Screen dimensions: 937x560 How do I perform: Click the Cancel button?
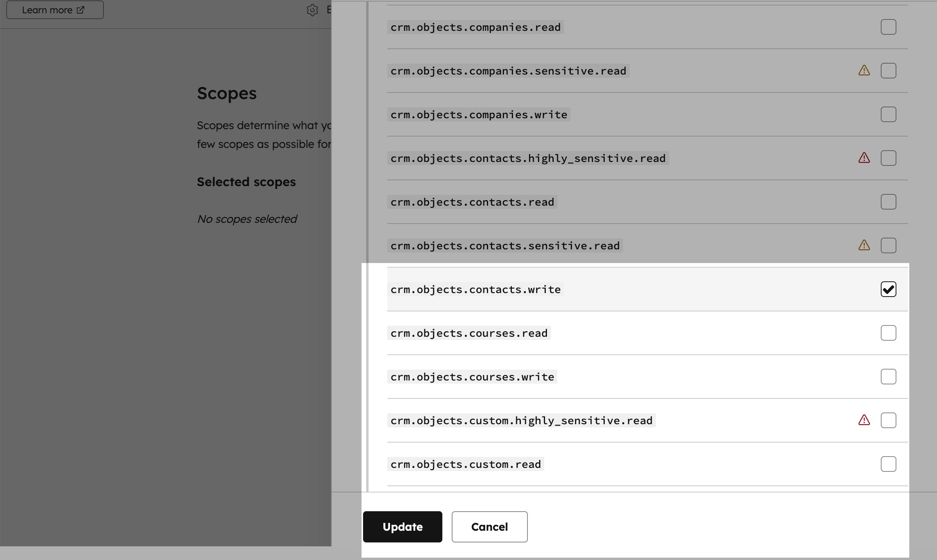[x=490, y=527]
